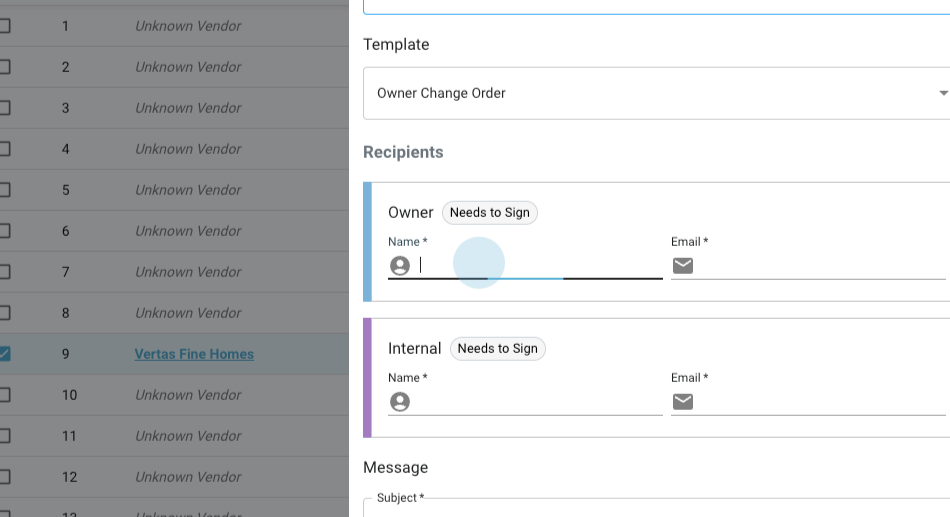Click the message Subject field
This screenshot has width=950, height=517.
(x=650, y=508)
